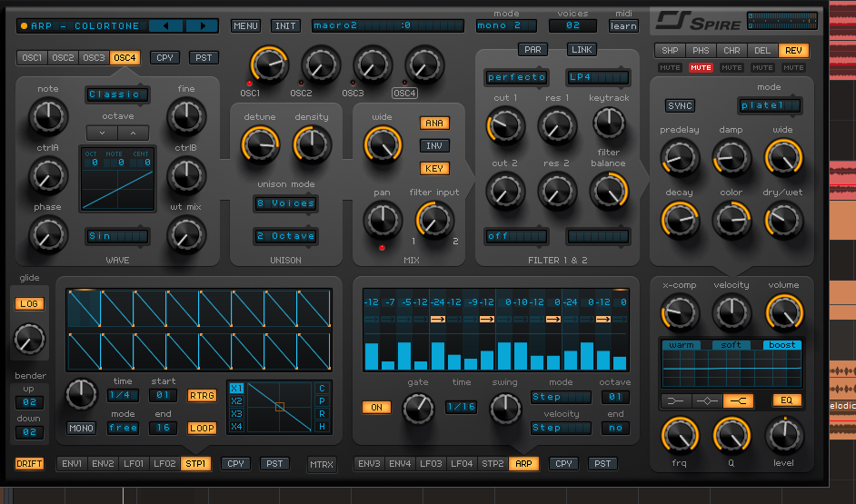Click the x-comp knob
This screenshot has height=504, width=856.
pos(680,313)
